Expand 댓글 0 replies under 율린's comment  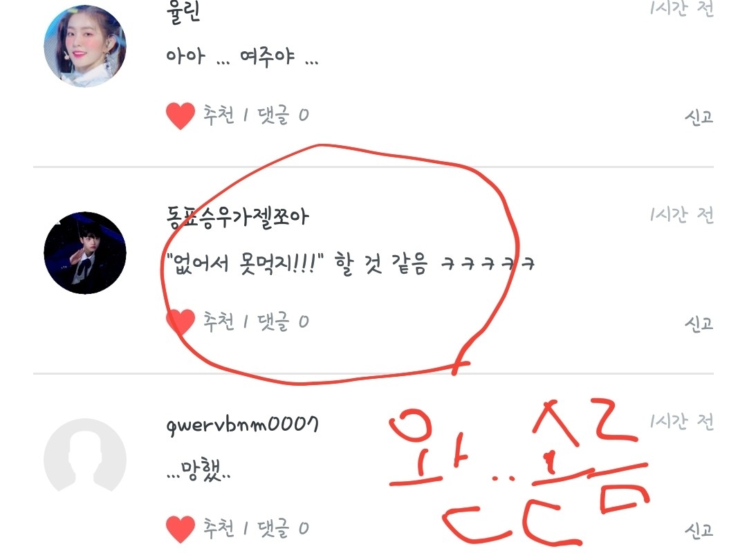283,115
